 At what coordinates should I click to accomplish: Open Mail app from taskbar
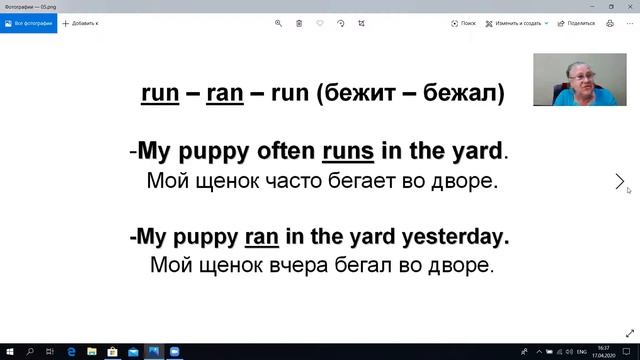coord(133,351)
